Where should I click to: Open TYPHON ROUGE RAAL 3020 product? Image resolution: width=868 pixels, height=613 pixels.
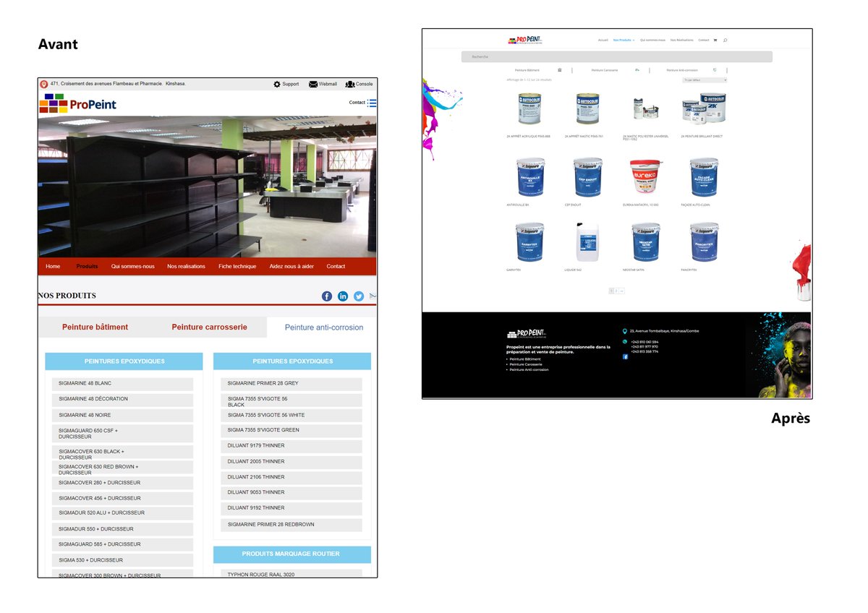click(291, 574)
